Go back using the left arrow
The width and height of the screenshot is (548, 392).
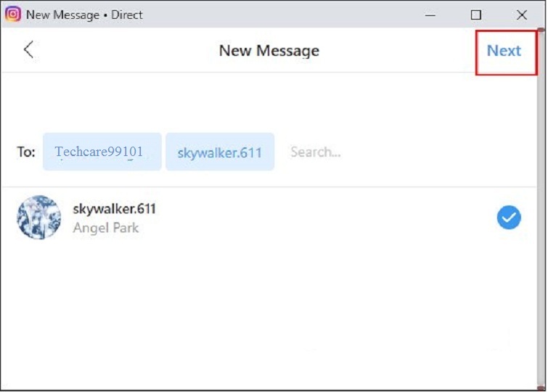pos(28,50)
